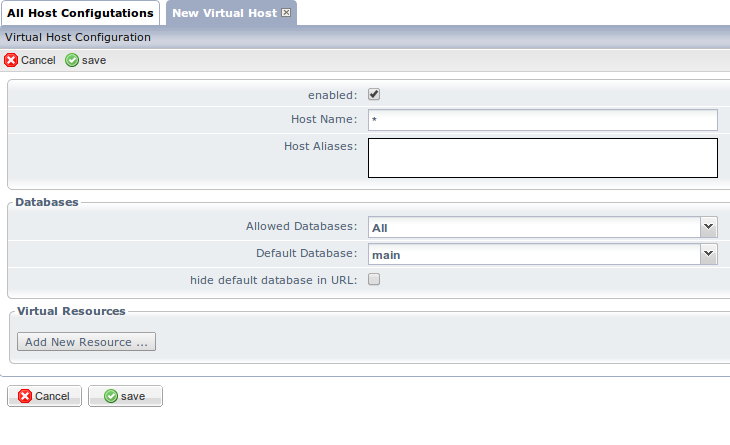Image resolution: width=730 pixels, height=445 pixels.
Task: Focus the Host Name input field
Action: click(542, 120)
